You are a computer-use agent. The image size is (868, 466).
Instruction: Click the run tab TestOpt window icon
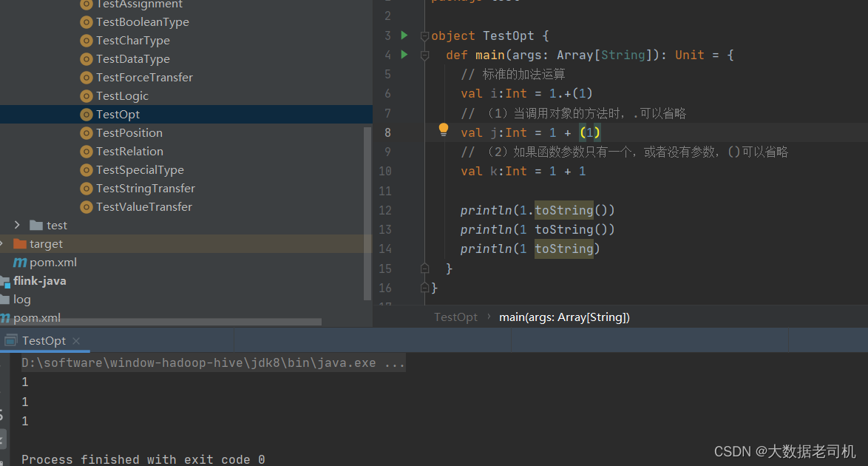tap(11, 341)
